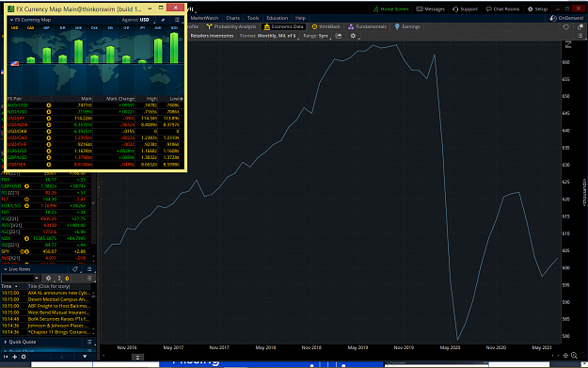
Task: Click the warning icon on the watchlist EUR/USD row
Action: pos(26,205)
